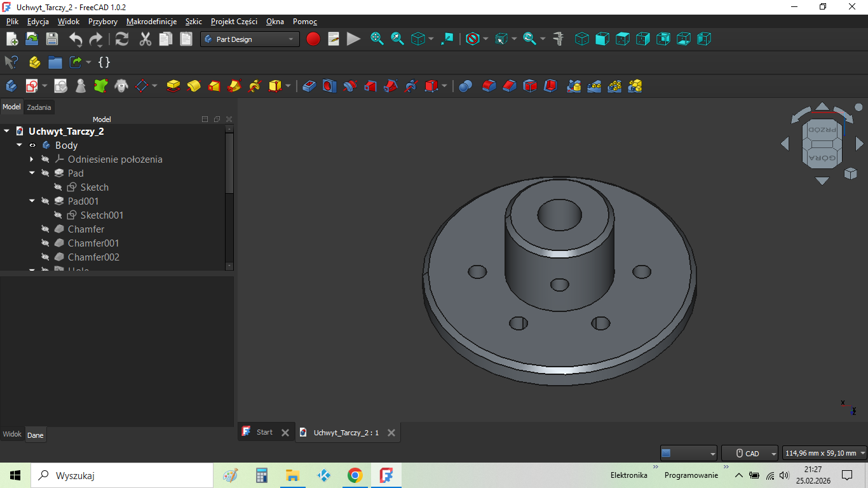Screen dimensions: 868x488
Task: Switch to the Start document tab
Action: [264, 433]
